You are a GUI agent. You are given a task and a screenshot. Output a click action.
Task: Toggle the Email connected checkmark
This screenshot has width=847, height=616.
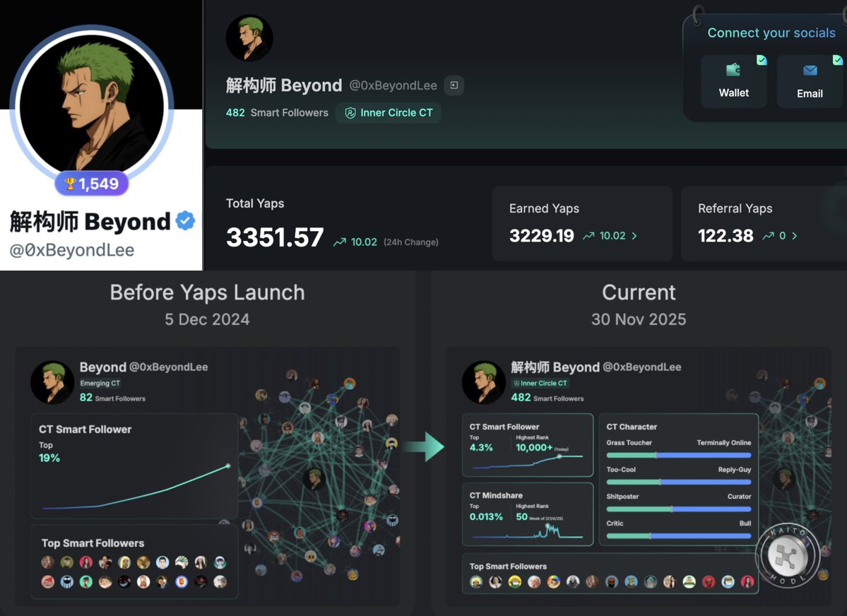pos(837,60)
